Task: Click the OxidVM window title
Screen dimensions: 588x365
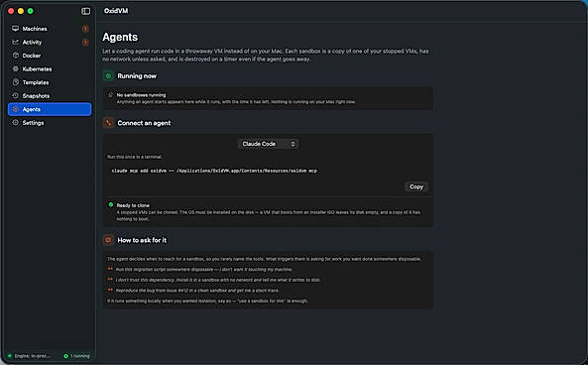Action: tap(116, 11)
